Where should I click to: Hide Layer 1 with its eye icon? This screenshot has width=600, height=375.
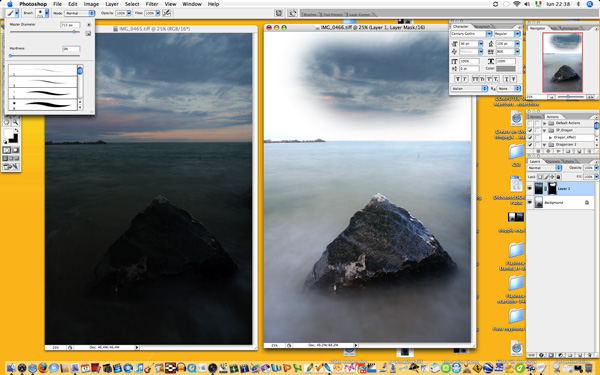click(x=530, y=188)
